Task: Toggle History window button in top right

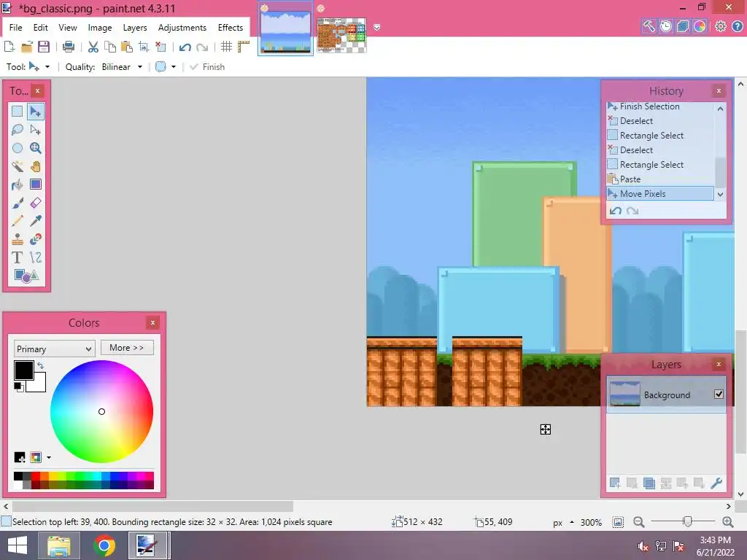Action: click(665, 26)
